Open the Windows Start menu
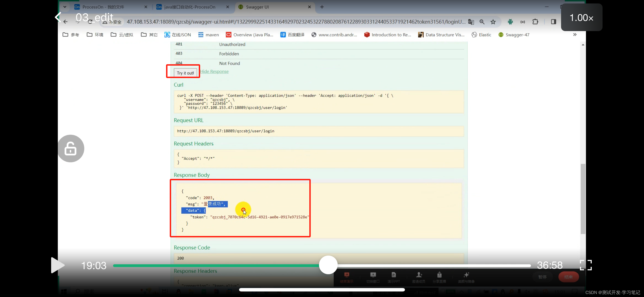 64,291
